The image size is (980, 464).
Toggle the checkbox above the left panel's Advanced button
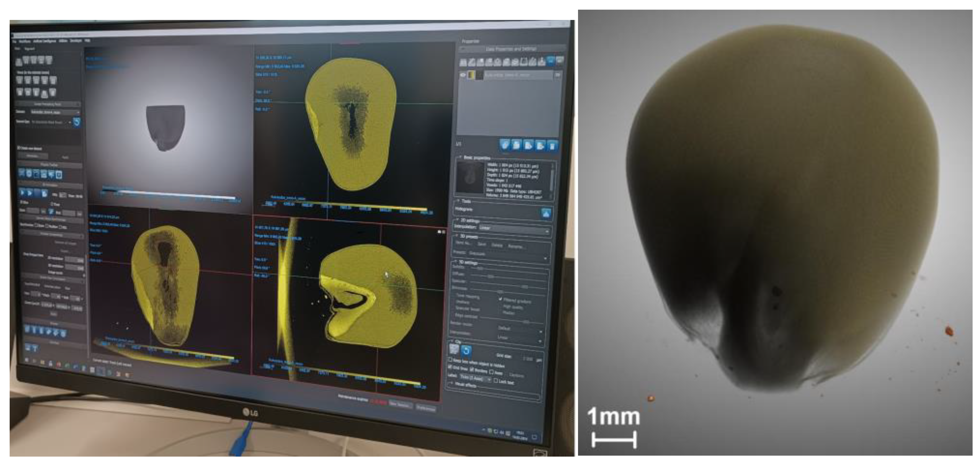pos(19,148)
